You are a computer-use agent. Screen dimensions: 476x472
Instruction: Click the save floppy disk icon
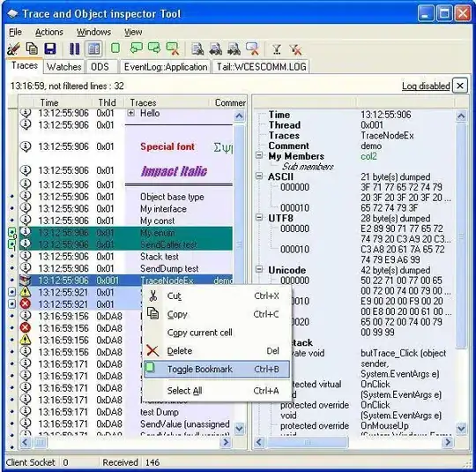pyautogui.click(x=50, y=49)
